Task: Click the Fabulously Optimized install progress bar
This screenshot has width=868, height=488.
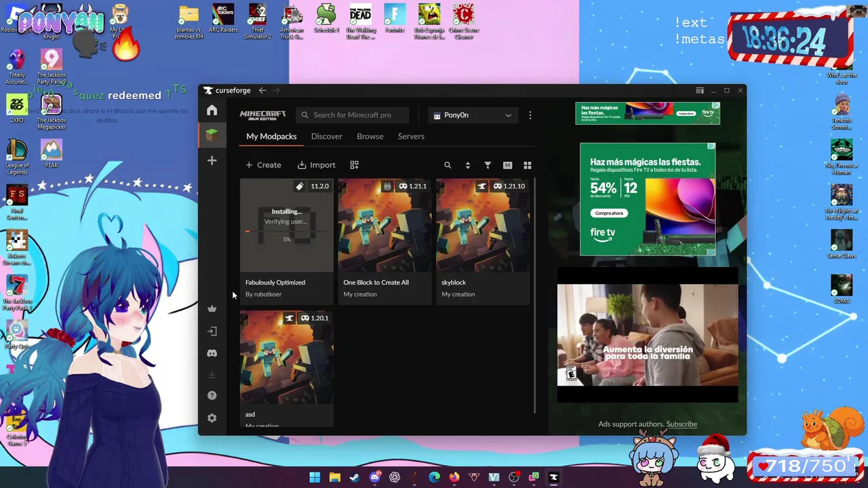Action: [x=287, y=231]
